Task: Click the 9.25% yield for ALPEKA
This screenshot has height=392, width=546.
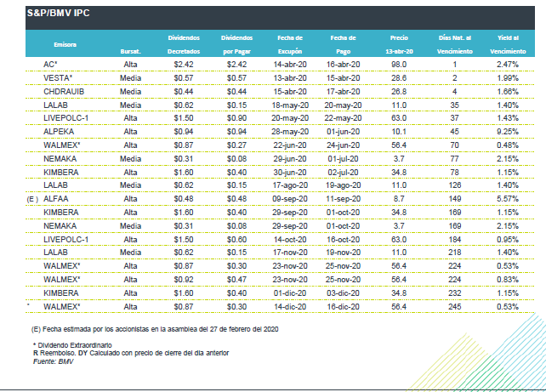Action: tap(508, 132)
